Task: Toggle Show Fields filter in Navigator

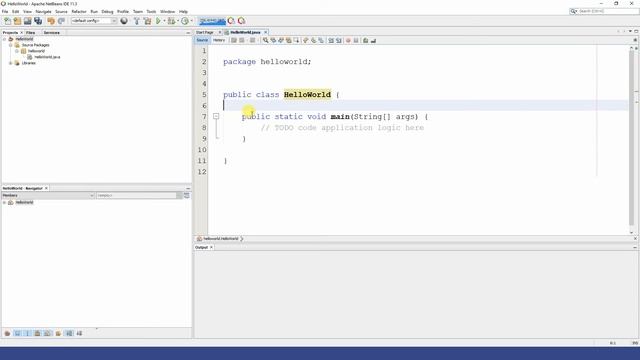Action: (18, 333)
